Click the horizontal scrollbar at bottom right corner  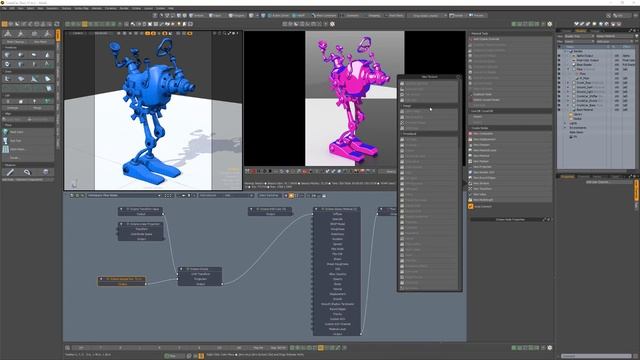point(596,356)
